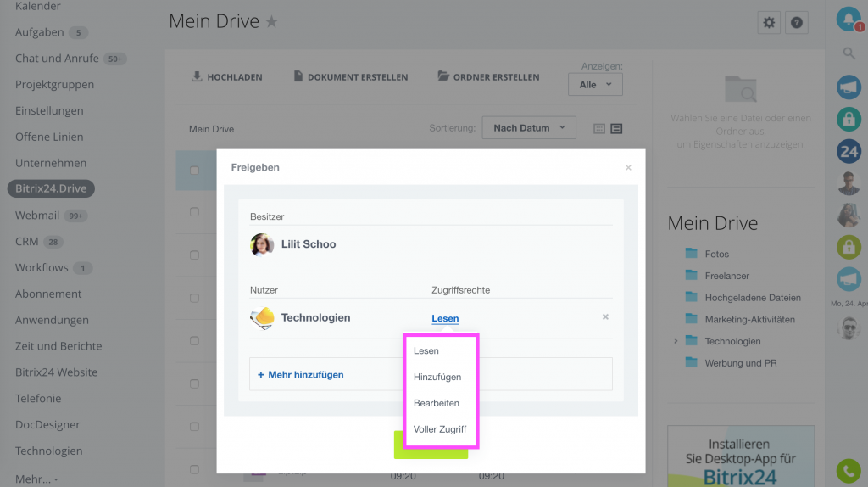Open Bitrix24 Website in sidebar
The width and height of the screenshot is (868, 487).
[x=57, y=372]
